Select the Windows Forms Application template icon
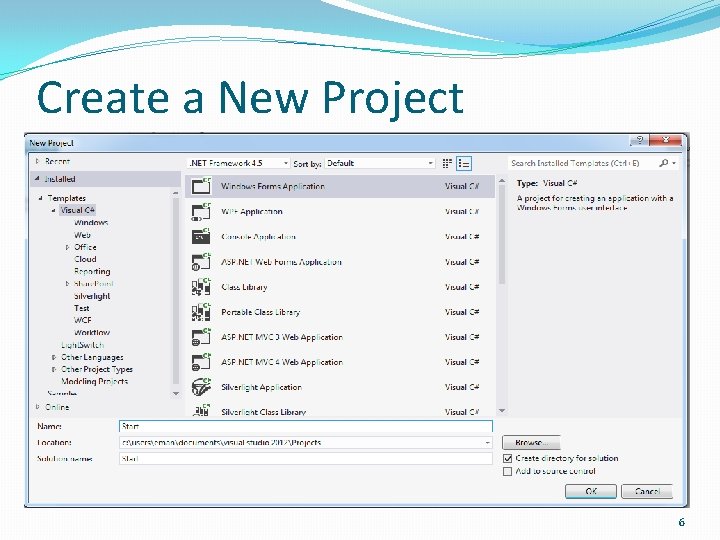Image resolution: width=720 pixels, height=540 pixels. coord(201,186)
